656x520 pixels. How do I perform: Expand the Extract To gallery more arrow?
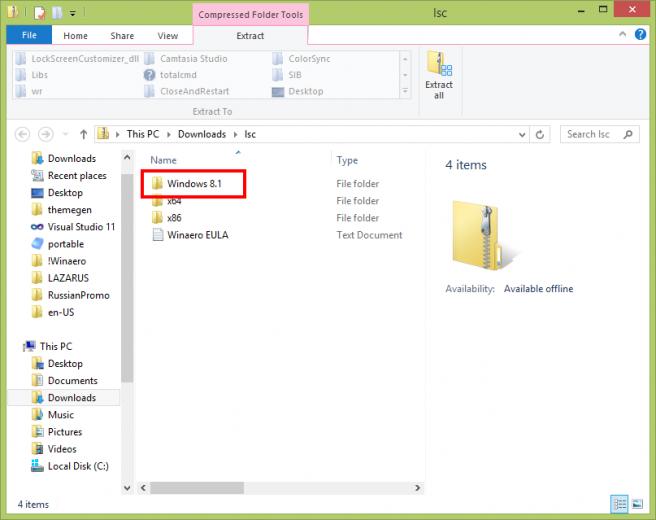click(x=405, y=91)
